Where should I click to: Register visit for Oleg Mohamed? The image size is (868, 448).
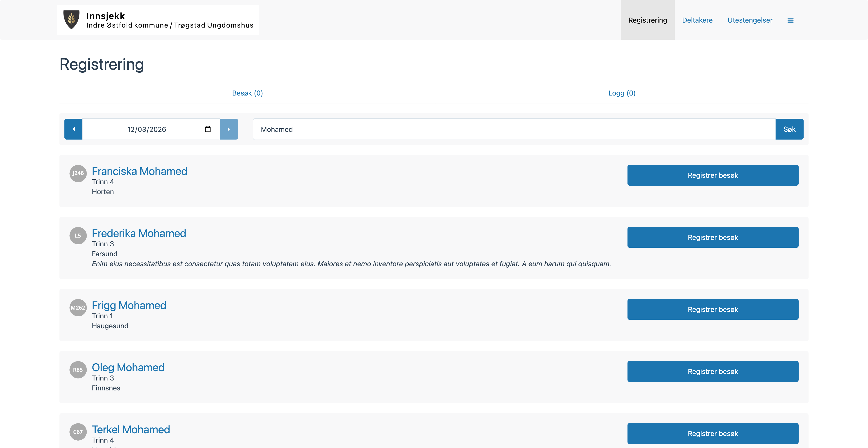pos(713,372)
